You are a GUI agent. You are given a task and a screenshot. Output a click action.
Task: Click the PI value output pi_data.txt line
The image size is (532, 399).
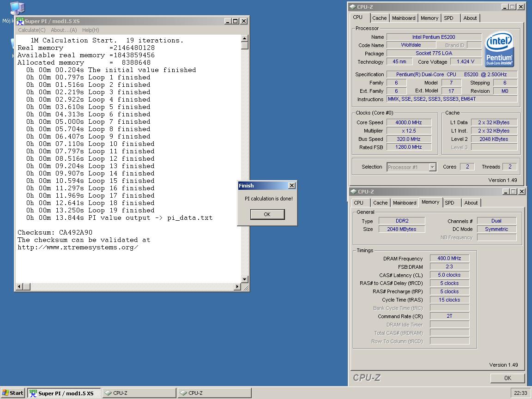coord(120,218)
